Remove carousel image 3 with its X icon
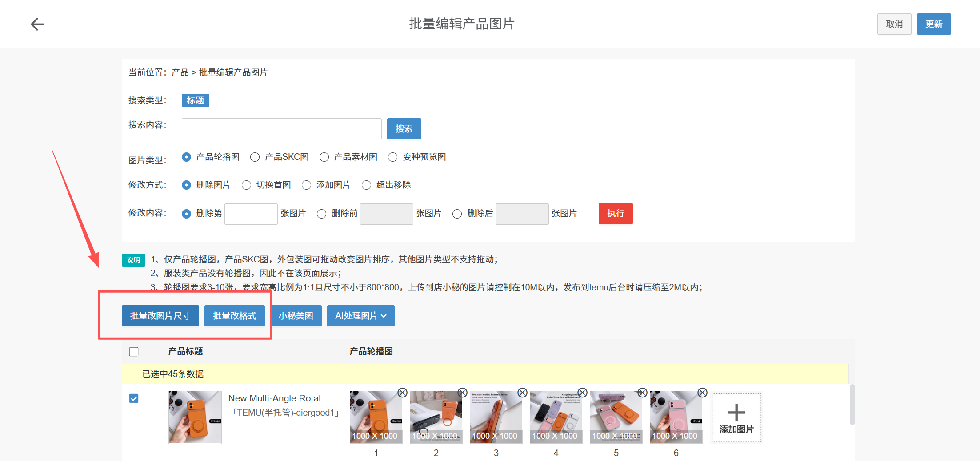This screenshot has height=461, width=980. [x=522, y=393]
